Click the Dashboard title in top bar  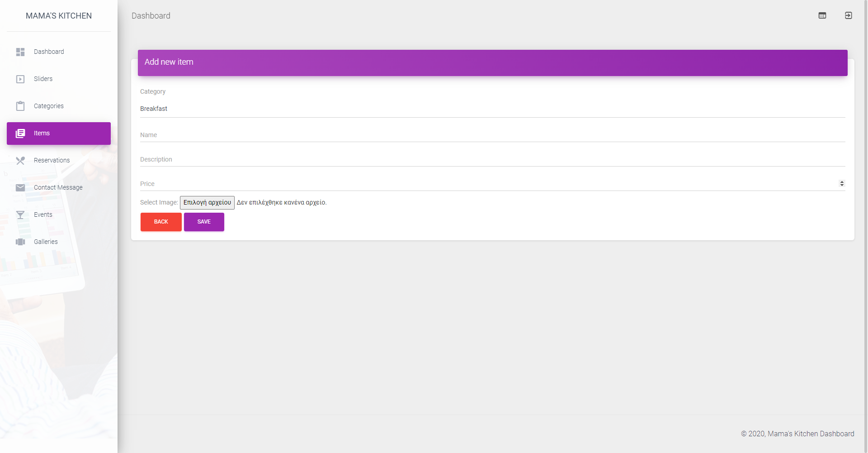click(151, 16)
